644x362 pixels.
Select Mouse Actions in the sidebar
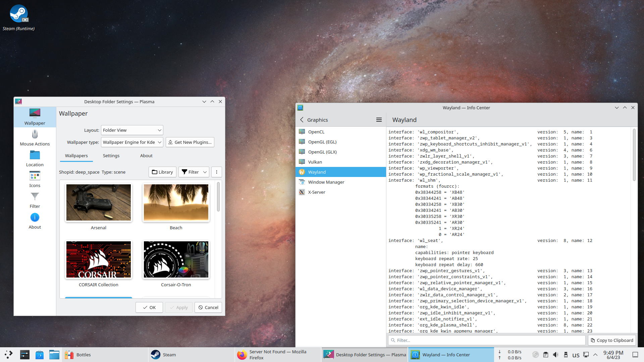[35, 137]
